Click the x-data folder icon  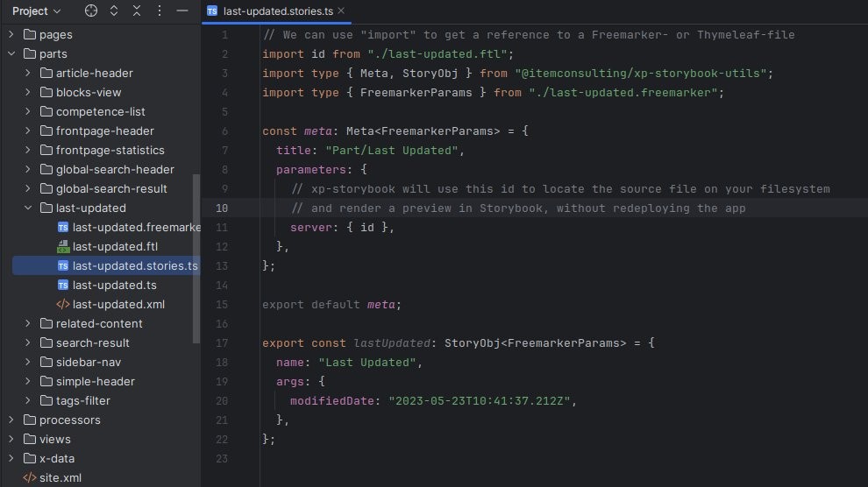coord(30,458)
